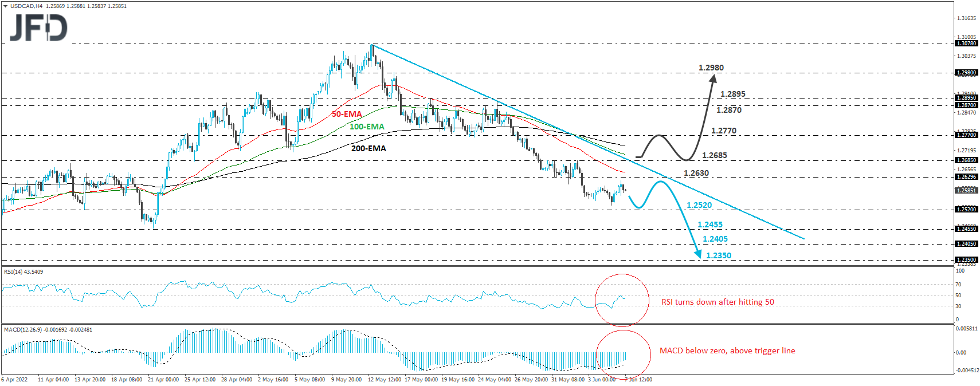This screenshot has height=386, width=980.
Task: Click the 6 Apr 2022 date label
Action: 14,379
